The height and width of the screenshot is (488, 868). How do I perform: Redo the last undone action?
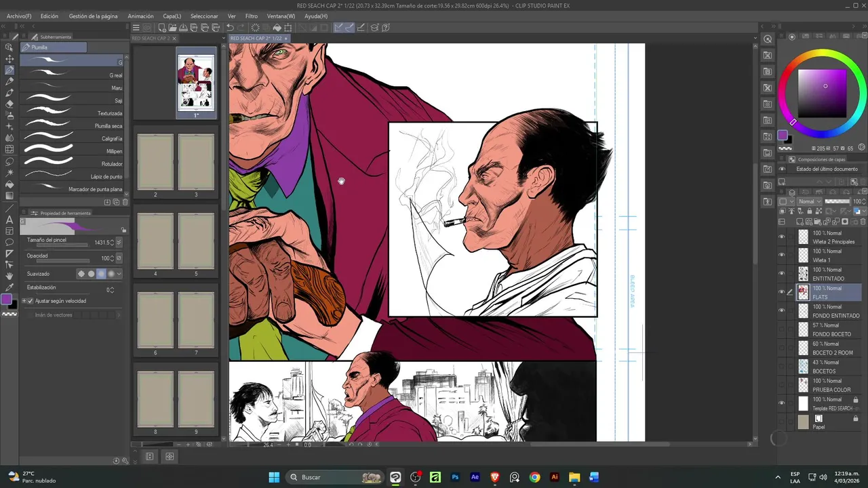241,28
